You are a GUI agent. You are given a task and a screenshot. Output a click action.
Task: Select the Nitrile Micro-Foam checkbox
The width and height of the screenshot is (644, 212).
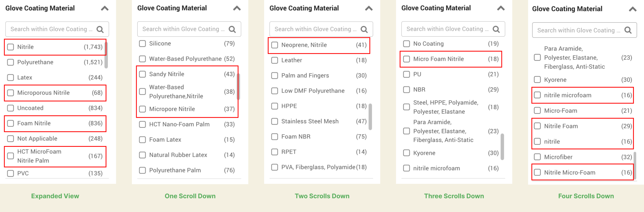click(x=537, y=172)
